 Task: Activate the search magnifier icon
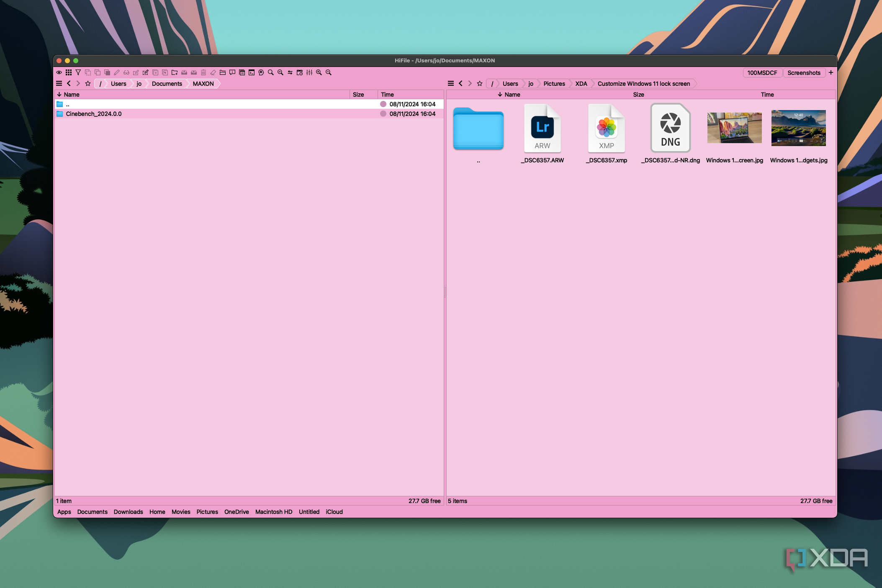pos(270,72)
